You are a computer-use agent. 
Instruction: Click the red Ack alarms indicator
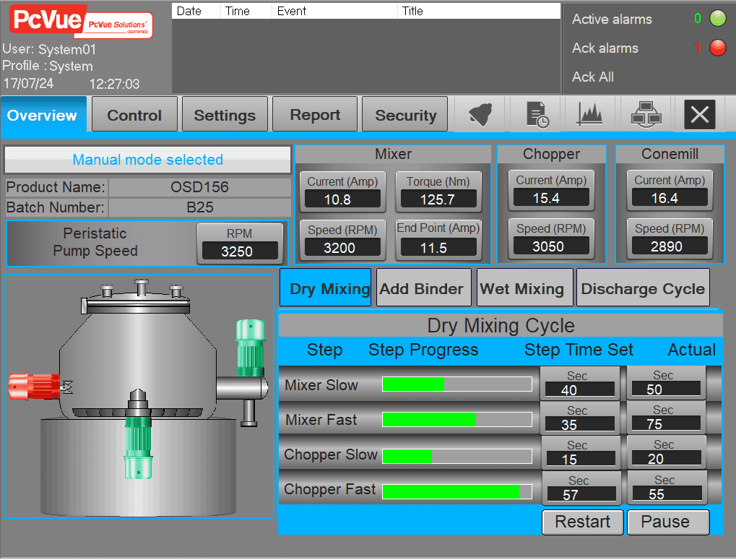717,48
